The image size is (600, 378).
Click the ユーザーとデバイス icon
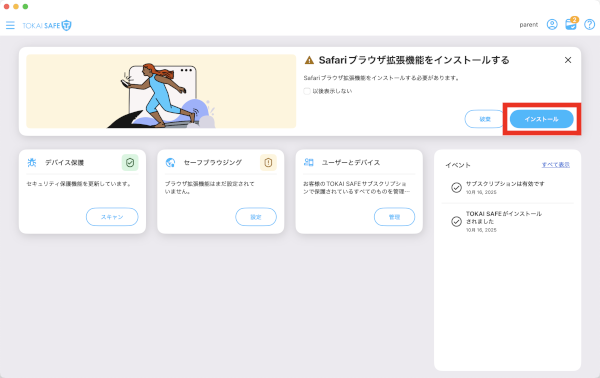tap(309, 162)
